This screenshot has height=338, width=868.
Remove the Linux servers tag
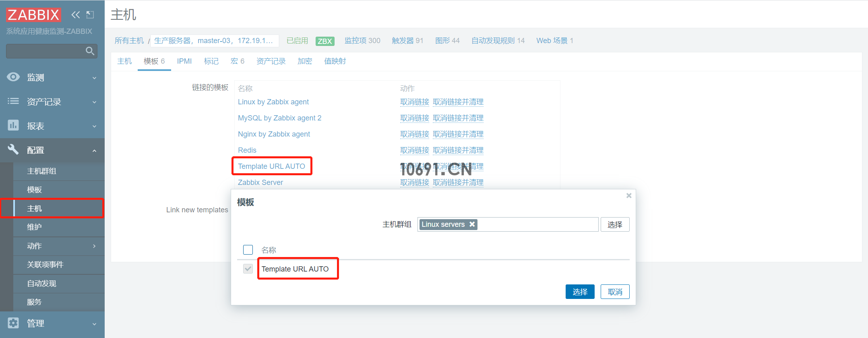click(472, 224)
